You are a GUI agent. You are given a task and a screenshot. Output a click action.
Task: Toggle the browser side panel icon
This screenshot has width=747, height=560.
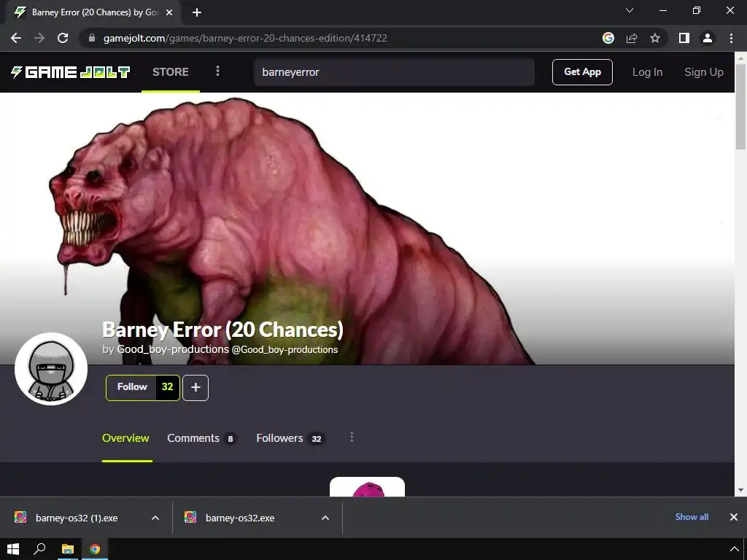684,38
